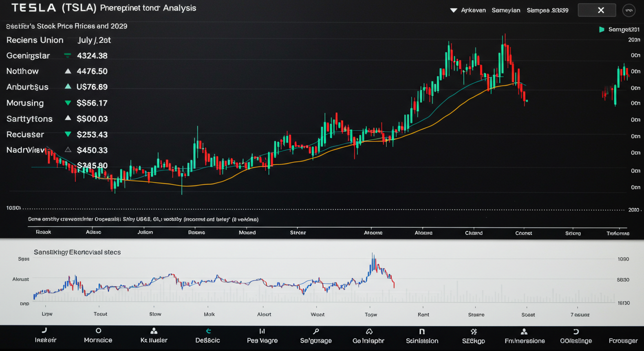Click the green down triangle on Morusing row
The height and width of the screenshot is (351, 644).
coord(68,103)
